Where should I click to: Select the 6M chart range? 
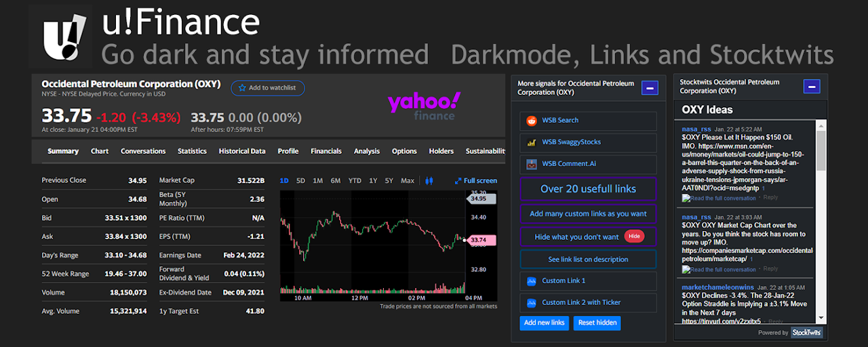pyautogui.click(x=335, y=181)
